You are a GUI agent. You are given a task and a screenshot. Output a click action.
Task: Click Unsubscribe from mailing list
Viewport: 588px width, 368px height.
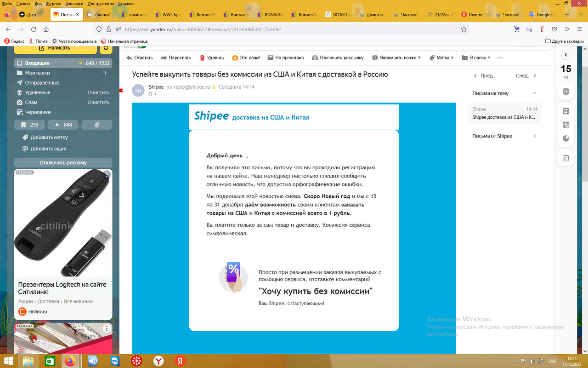click(338, 58)
